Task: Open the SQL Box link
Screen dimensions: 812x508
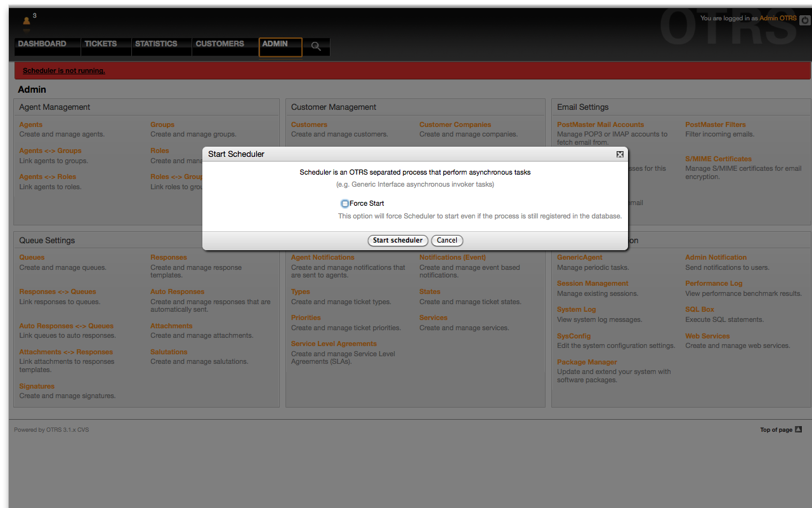Action: [x=699, y=309]
